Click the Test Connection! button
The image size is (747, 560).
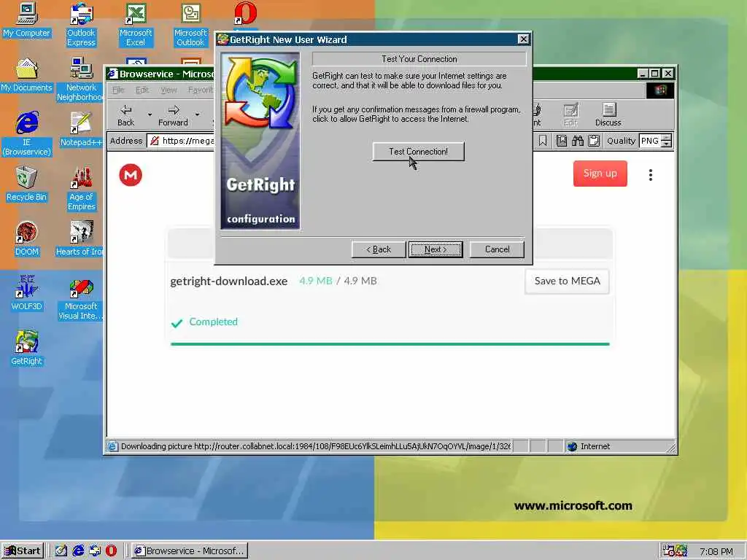[x=418, y=152]
